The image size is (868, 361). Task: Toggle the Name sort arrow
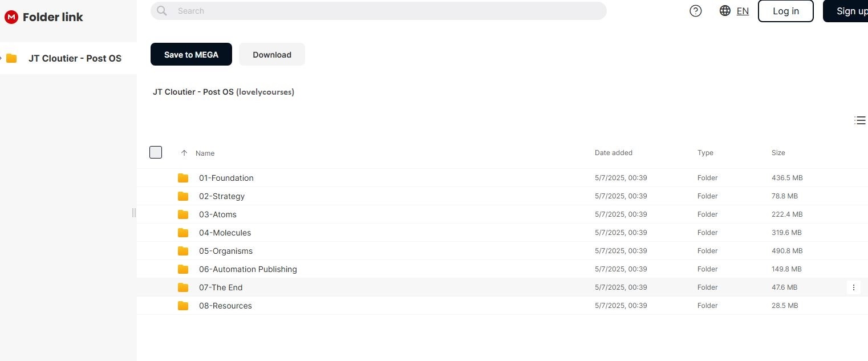(x=184, y=153)
